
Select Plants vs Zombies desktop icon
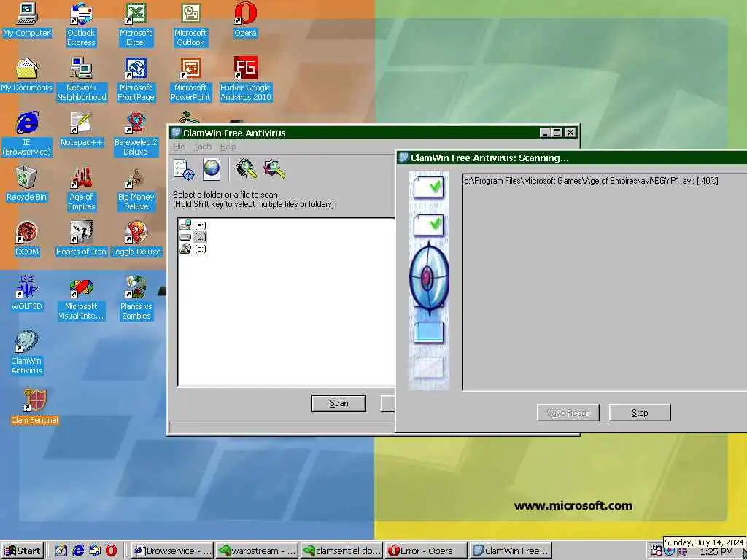coord(136,298)
